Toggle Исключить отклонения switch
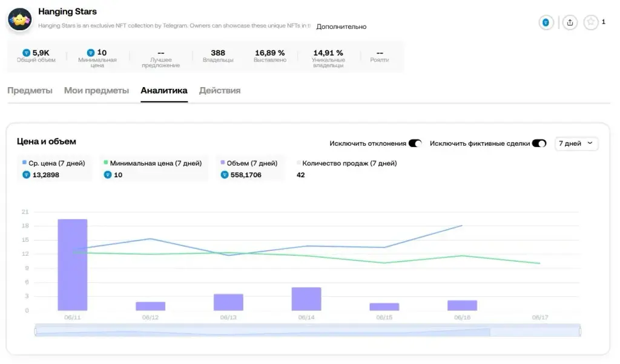This screenshot has width=620, height=364. pos(415,143)
